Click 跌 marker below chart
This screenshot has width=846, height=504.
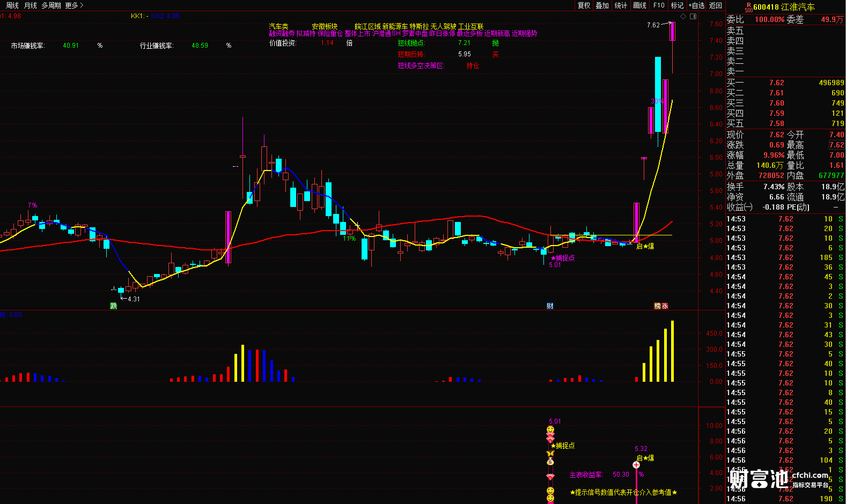[x=114, y=306]
